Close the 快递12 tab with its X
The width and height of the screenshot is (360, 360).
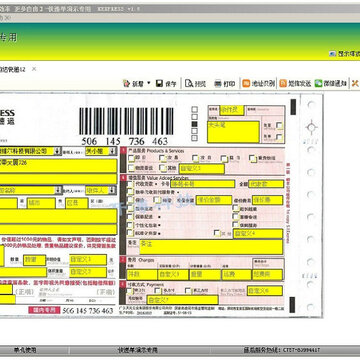(x=34, y=69)
